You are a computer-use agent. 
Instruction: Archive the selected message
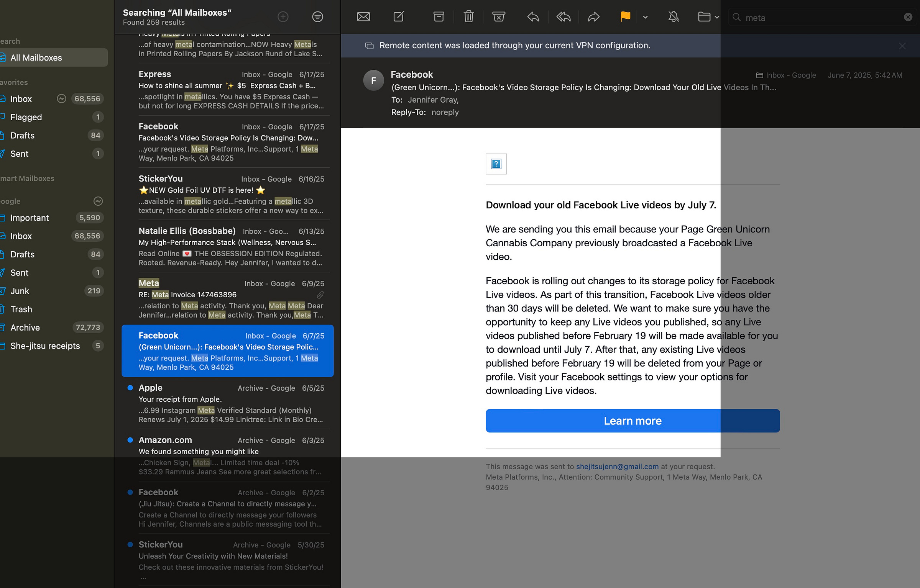click(x=439, y=17)
